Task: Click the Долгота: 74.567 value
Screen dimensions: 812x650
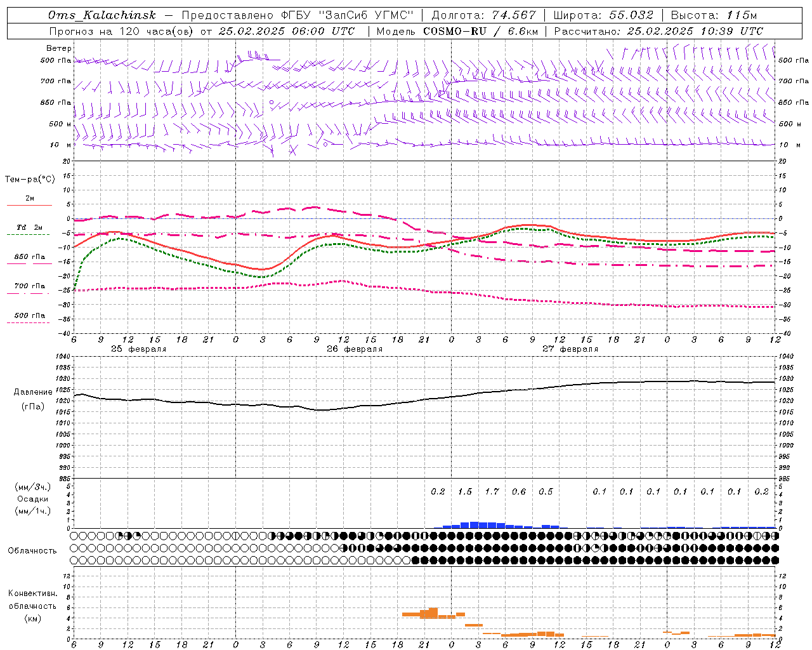Action: 484,16
